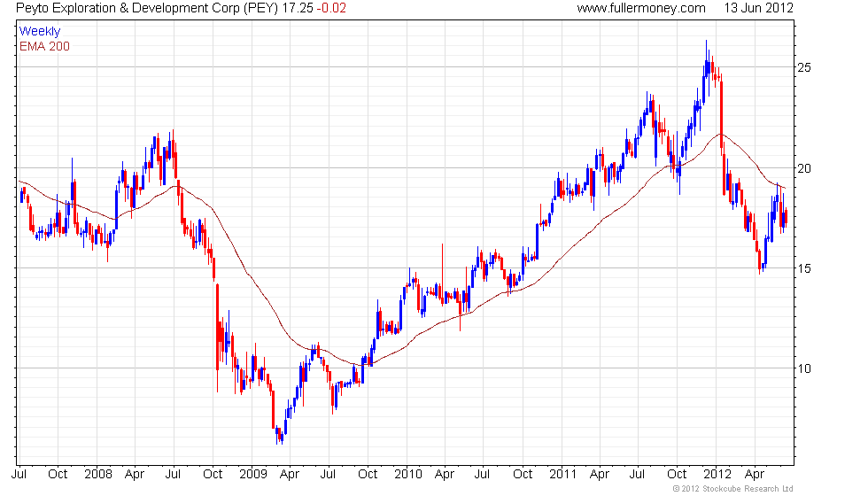868x496 pixels.
Task: Click the chart date 13 Jun 2012
Action: (x=758, y=8)
